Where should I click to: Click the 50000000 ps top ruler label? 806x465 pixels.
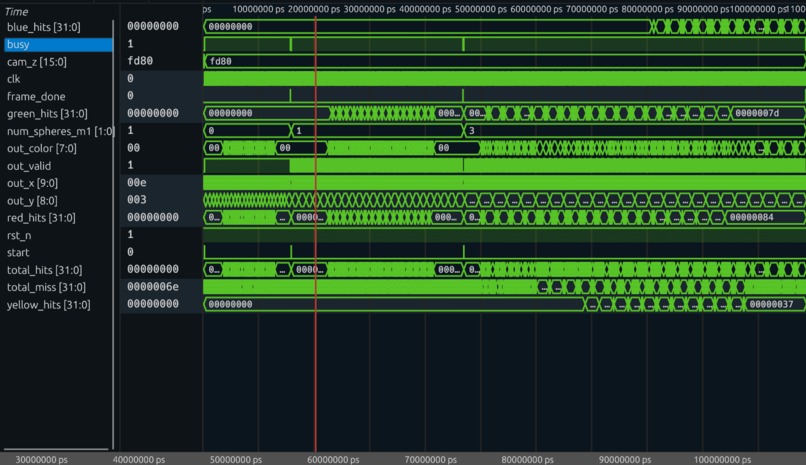[481, 9]
